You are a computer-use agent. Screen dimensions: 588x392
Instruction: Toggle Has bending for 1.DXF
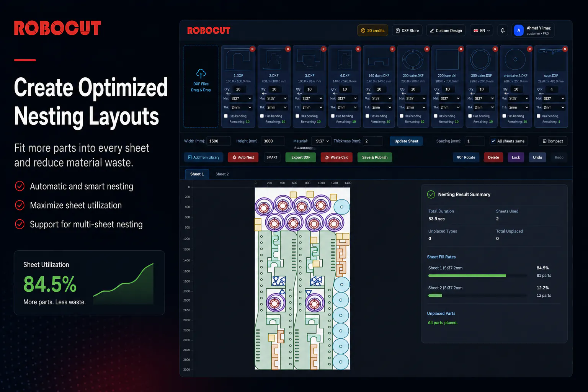pyautogui.click(x=226, y=116)
